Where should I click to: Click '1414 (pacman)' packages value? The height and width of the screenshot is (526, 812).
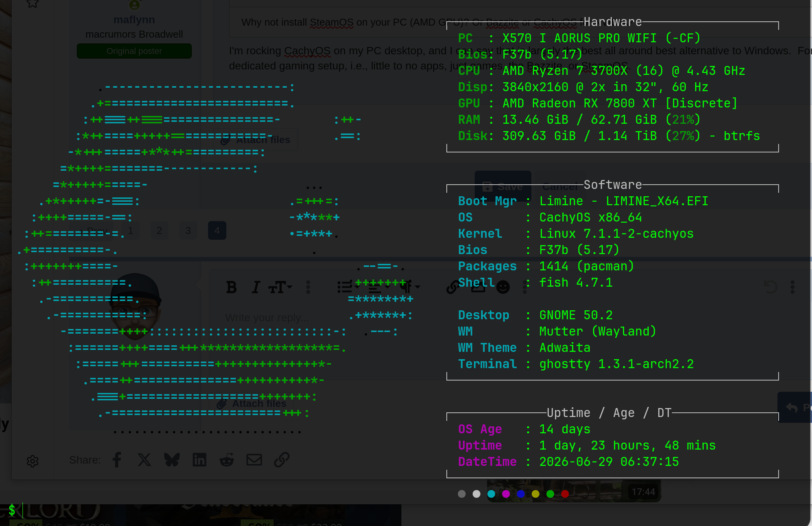point(587,266)
